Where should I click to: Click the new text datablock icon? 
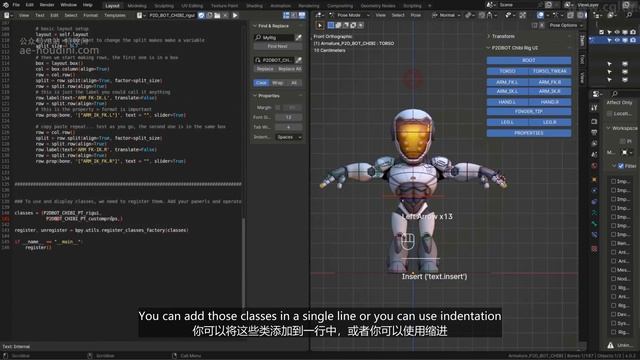point(209,16)
